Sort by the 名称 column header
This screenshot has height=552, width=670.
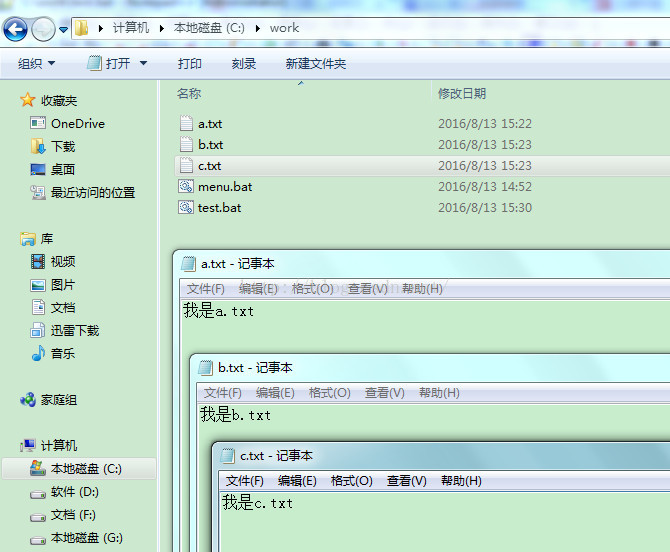point(188,94)
